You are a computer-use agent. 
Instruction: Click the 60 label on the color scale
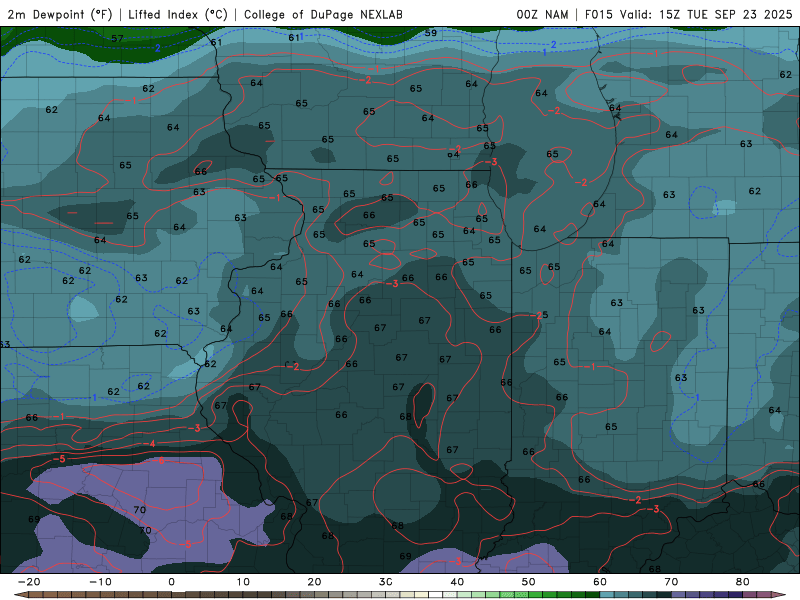coord(600,582)
